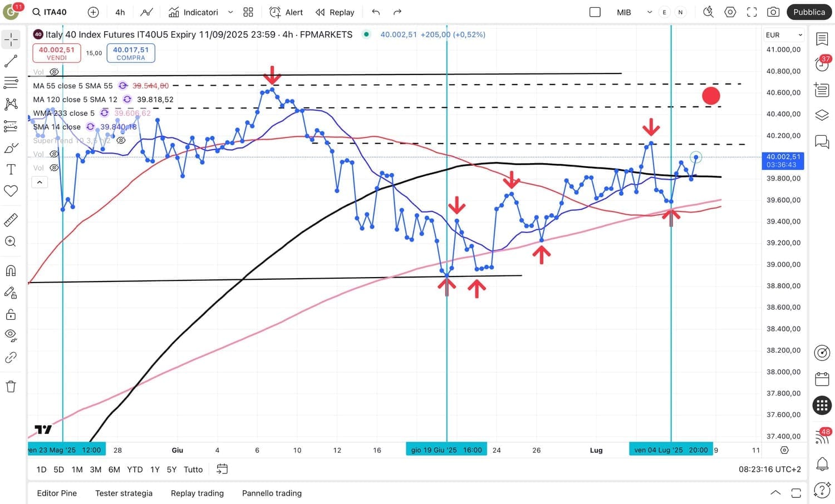
Task: Expand favorite indicators arrow beside Indicatori
Action: (x=230, y=12)
